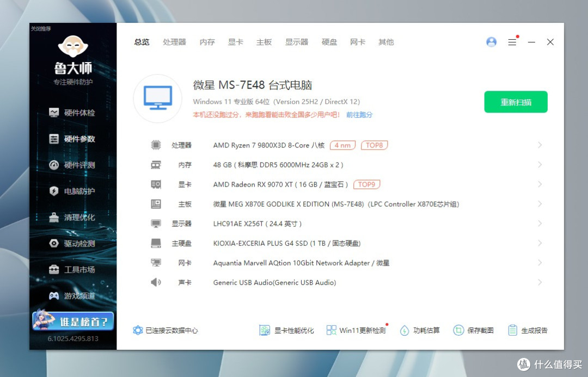Click the 处理器 chip icon

pyautogui.click(x=156, y=145)
